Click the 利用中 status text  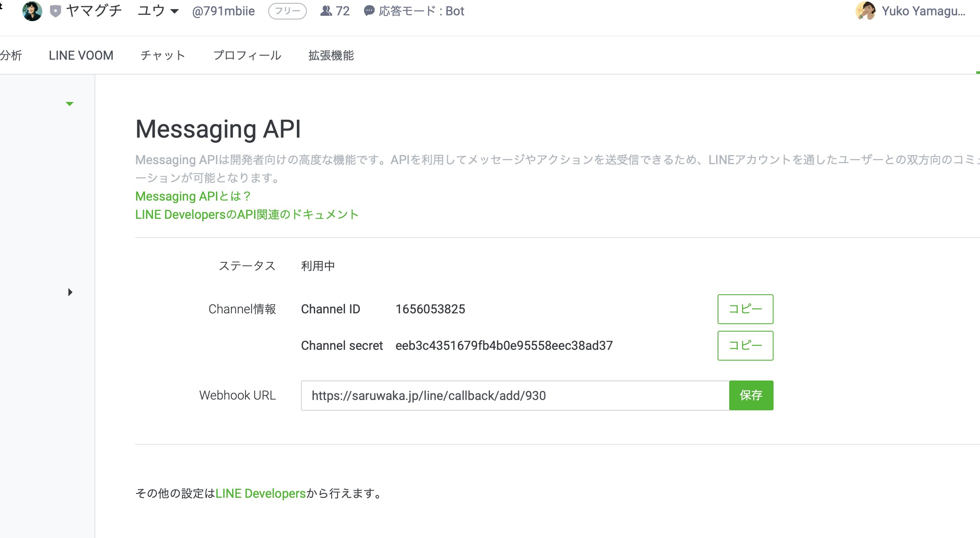coord(318,266)
